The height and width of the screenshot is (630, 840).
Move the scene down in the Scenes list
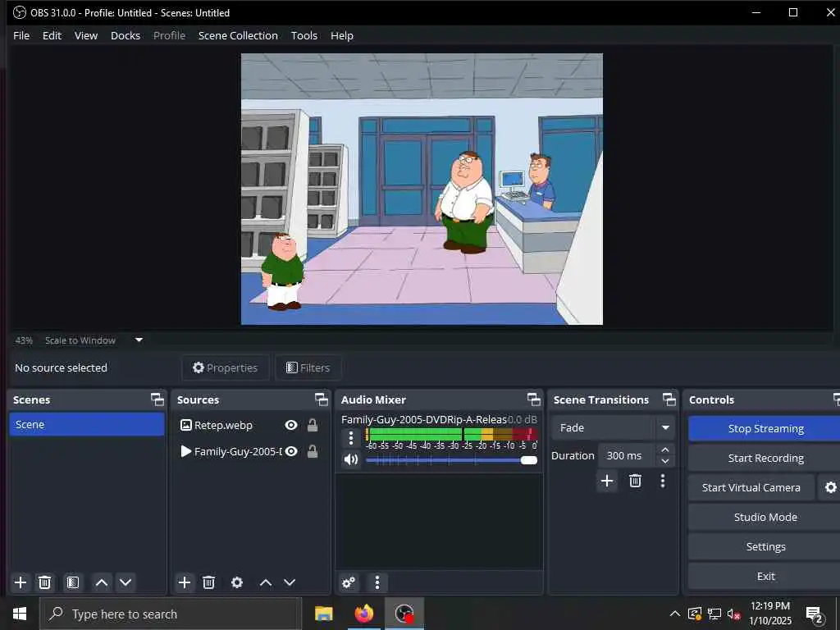coord(126,582)
